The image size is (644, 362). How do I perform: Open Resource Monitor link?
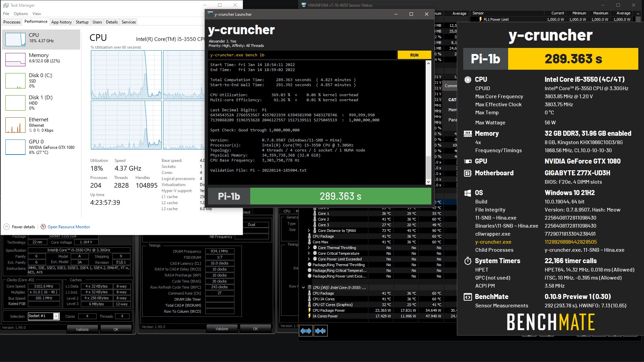point(69,227)
